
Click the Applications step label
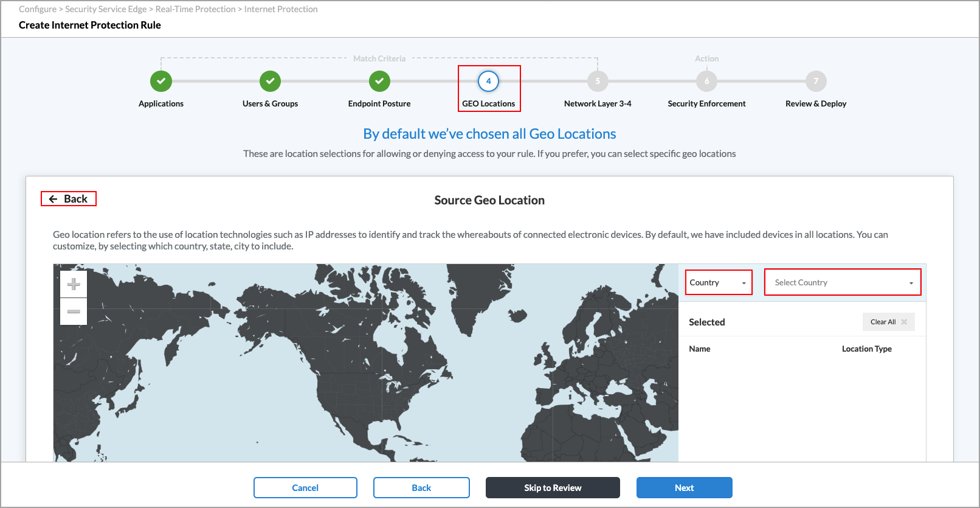(161, 103)
